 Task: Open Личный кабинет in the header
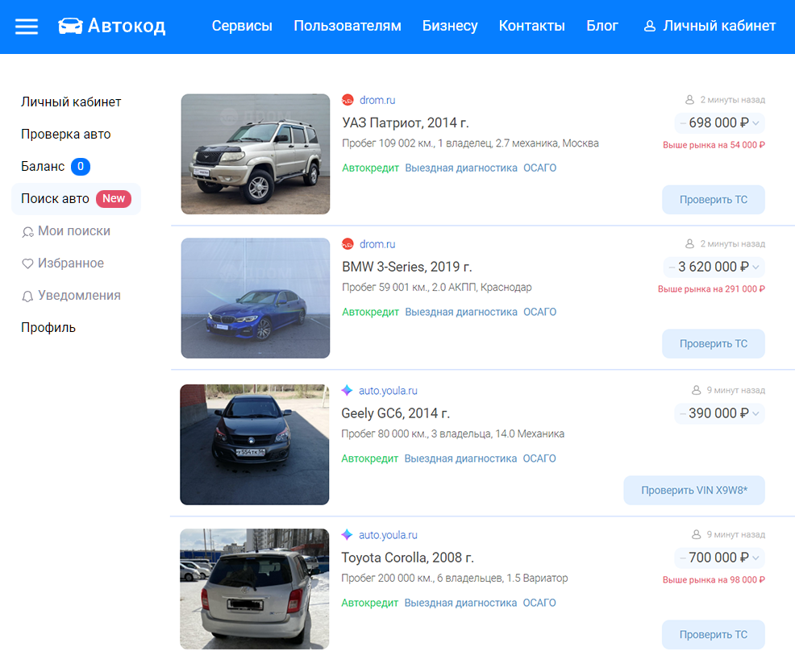click(710, 26)
